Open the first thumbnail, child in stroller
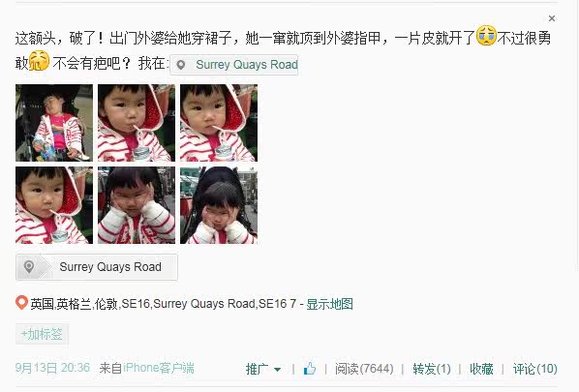579x392 pixels. (x=54, y=123)
